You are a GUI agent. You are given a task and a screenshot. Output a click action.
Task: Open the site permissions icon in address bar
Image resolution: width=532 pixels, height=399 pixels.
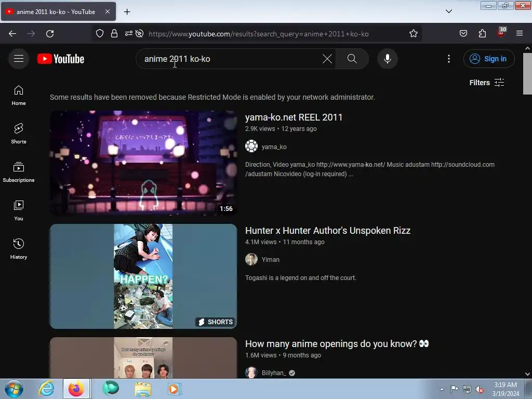pos(129,34)
